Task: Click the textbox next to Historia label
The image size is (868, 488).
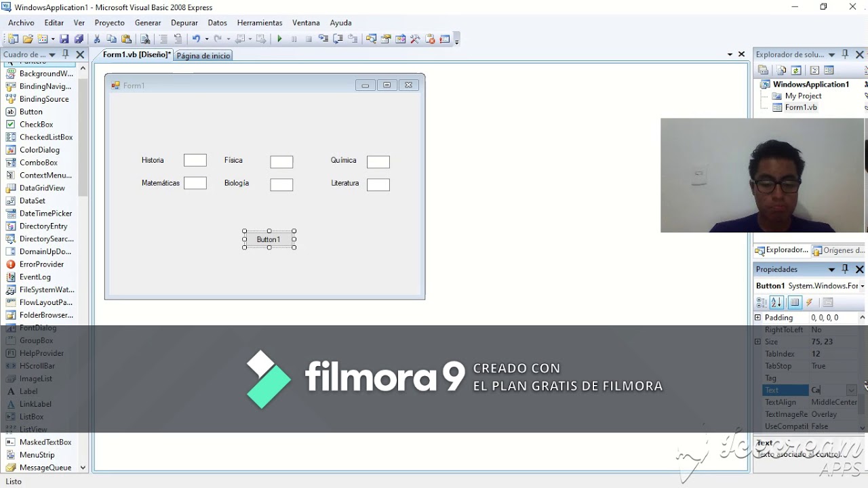Action: [x=195, y=160]
